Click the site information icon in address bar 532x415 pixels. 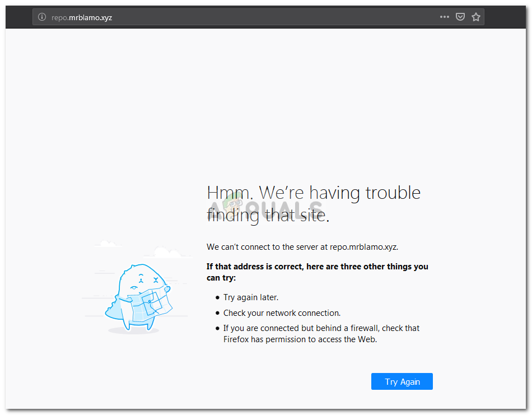[42, 17]
